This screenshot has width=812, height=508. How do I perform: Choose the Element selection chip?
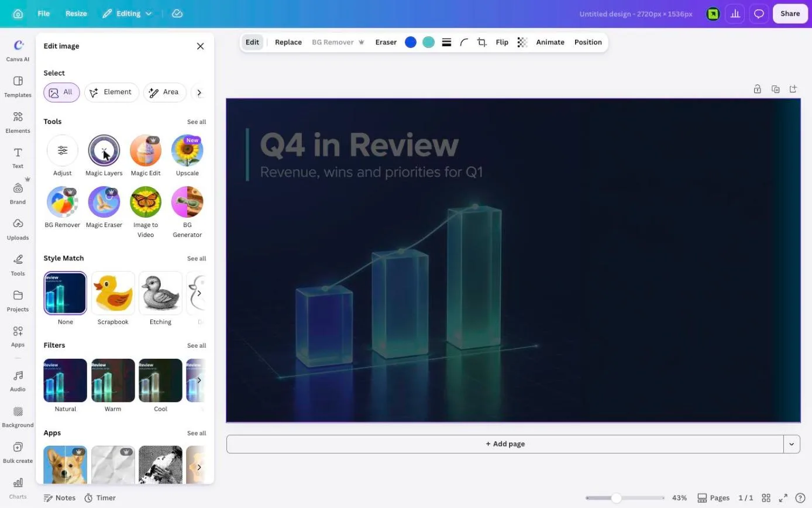tap(111, 92)
